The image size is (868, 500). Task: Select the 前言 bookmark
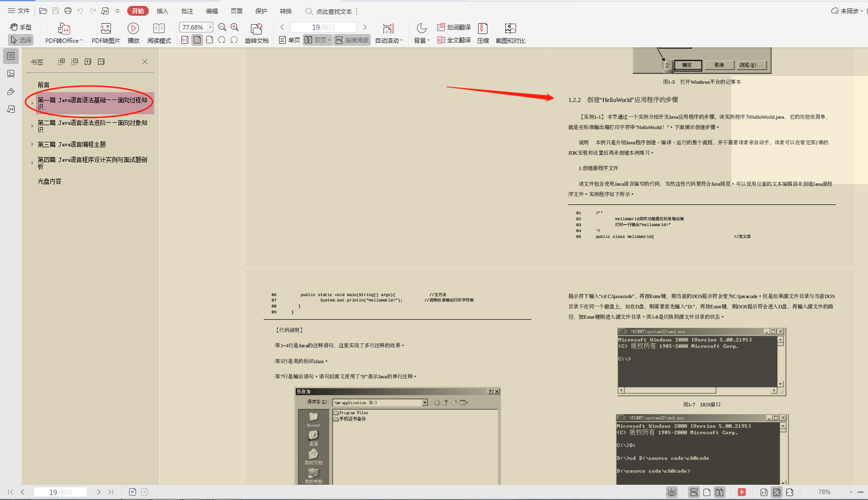(x=43, y=85)
